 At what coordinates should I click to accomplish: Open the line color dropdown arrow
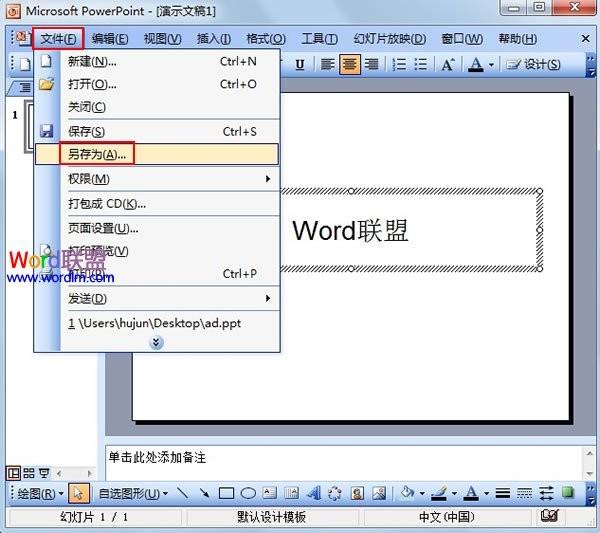[454, 494]
